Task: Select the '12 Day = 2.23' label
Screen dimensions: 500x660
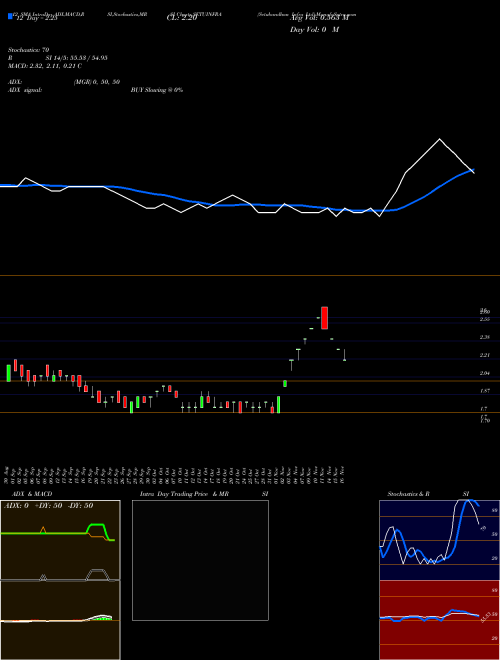Action: (36, 18)
